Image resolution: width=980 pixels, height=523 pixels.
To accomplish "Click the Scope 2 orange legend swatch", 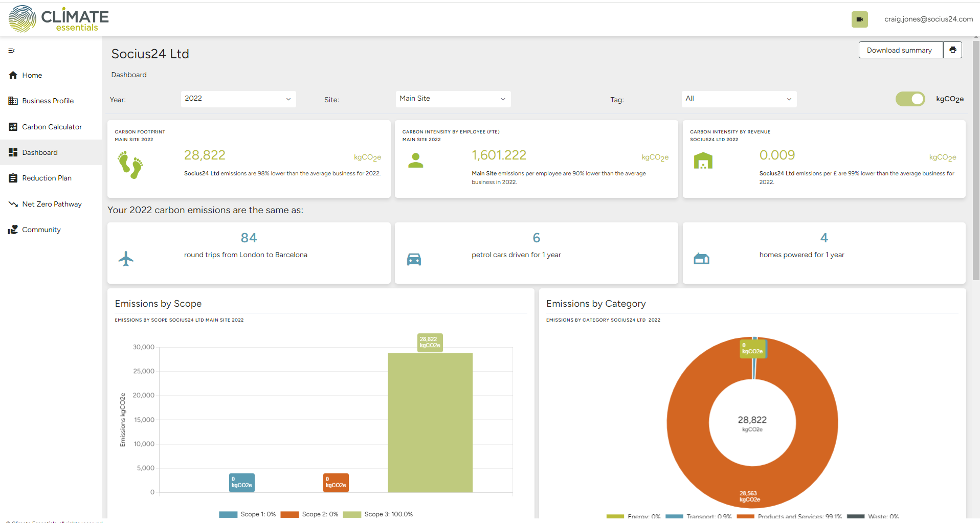I will [x=289, y=514].
